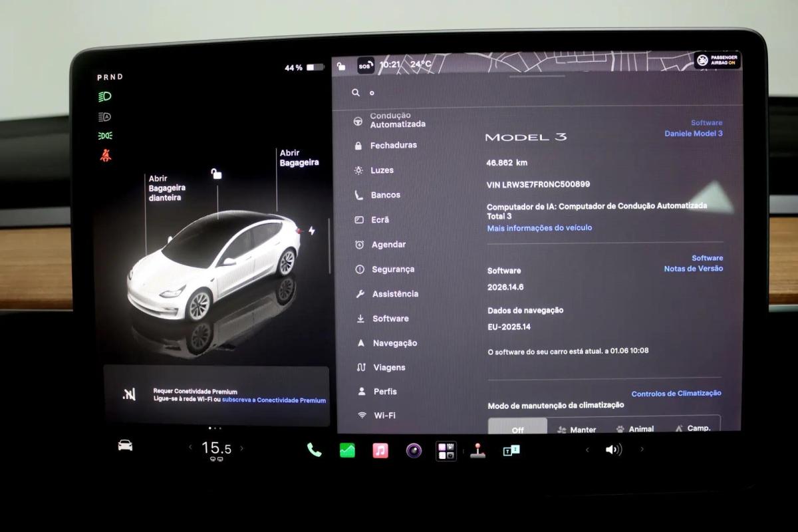
Task: Tap the 10:21 clock display
Action: pyautogui.click(x=390, y=65)
